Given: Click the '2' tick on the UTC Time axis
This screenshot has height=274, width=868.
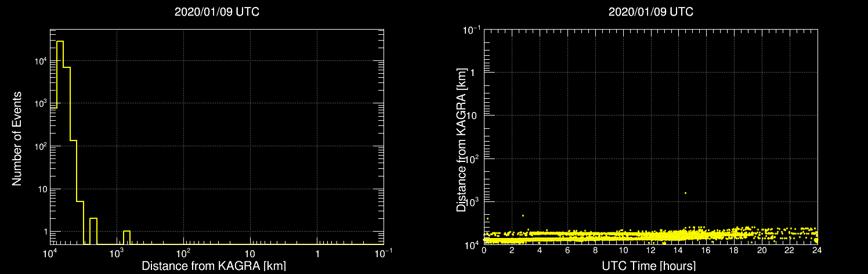Looking at the screenshot, I should tap(512, 250).
